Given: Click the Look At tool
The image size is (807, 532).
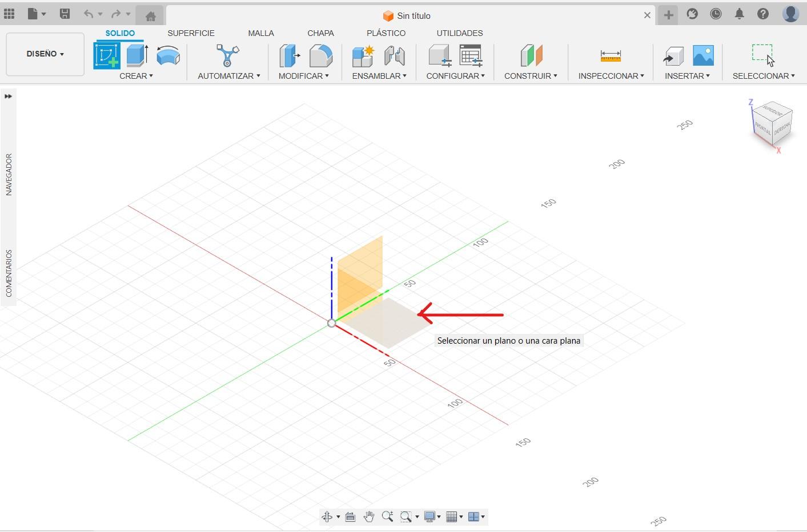Looking at the screenshot, I should click(351, 517).
